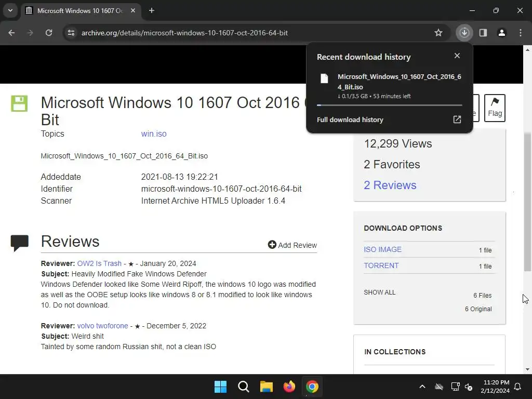Go back to the previous page
Viewport: 532px width, 399px height.
[11, 33]
